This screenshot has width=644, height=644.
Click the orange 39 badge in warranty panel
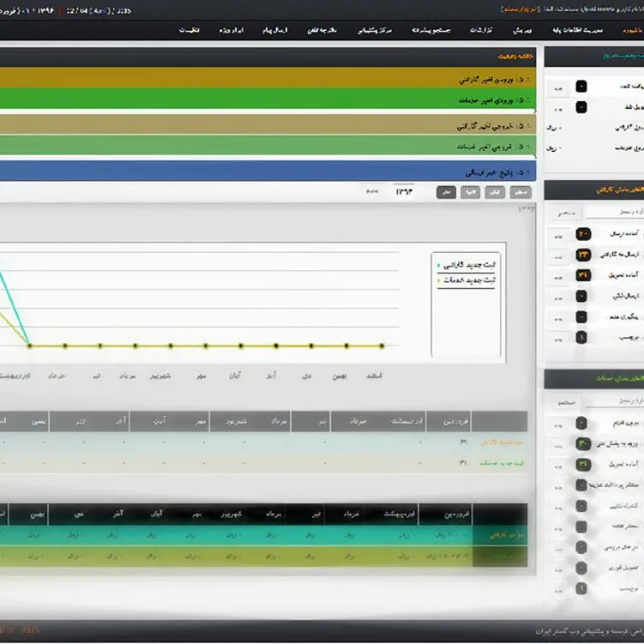pyautogui.click(x=582, y=275)
